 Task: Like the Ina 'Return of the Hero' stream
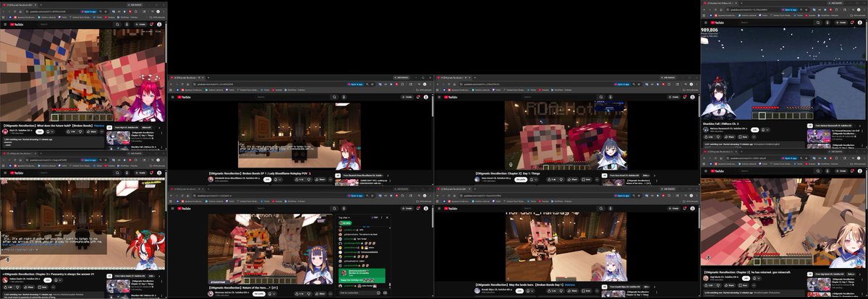click(299, 294)
